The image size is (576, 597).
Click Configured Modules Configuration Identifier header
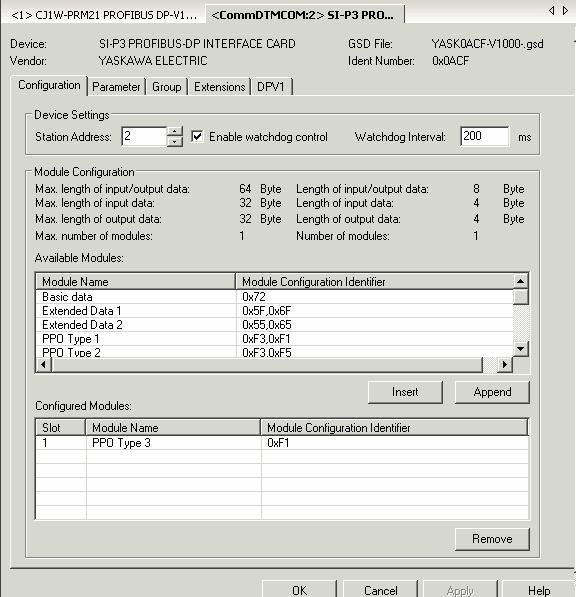394,428
